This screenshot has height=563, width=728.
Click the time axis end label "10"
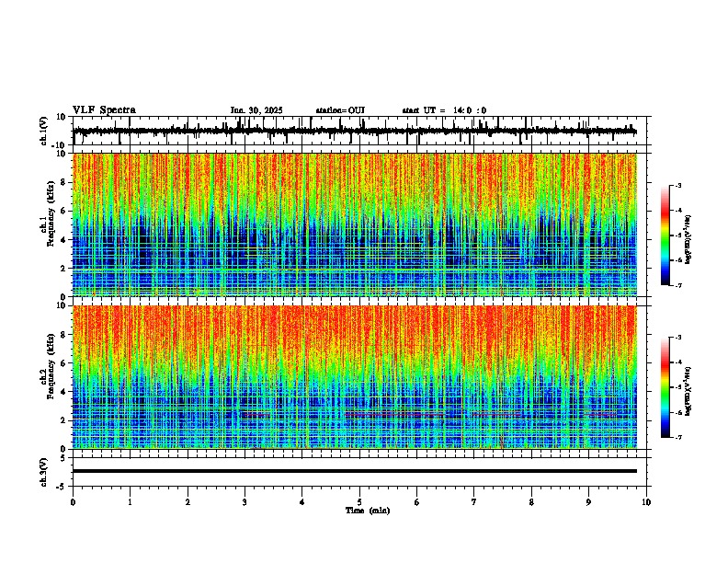[x=646, y=502]
